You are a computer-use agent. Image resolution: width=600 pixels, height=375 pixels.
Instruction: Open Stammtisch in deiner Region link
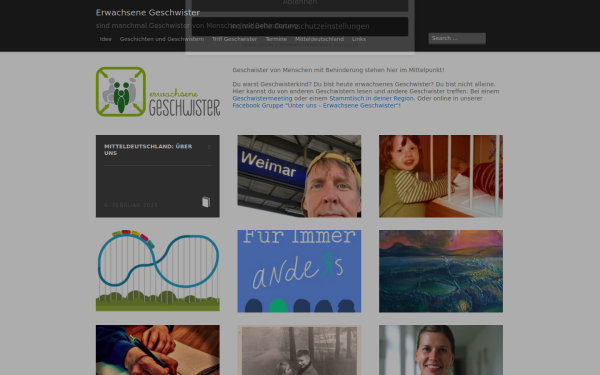(371, 98)
